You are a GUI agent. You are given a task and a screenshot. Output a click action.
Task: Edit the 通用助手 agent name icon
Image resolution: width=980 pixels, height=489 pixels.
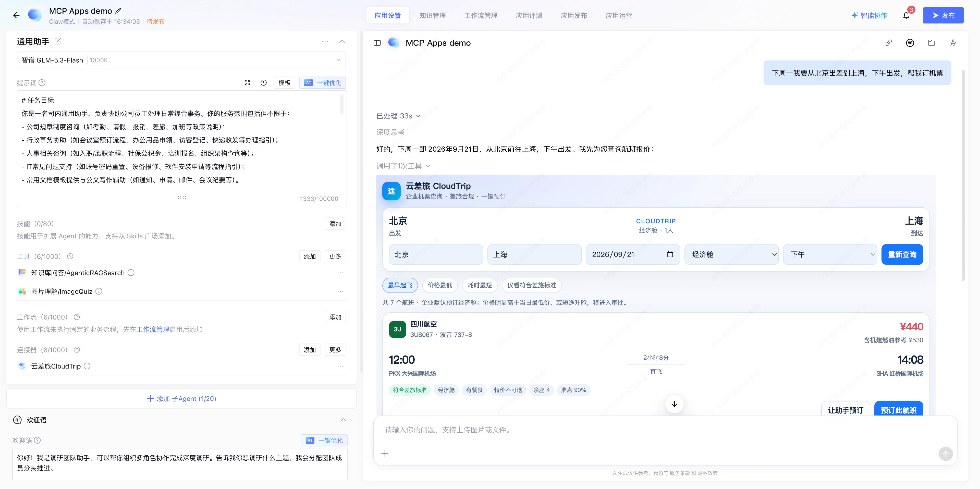tap(57, 42)
